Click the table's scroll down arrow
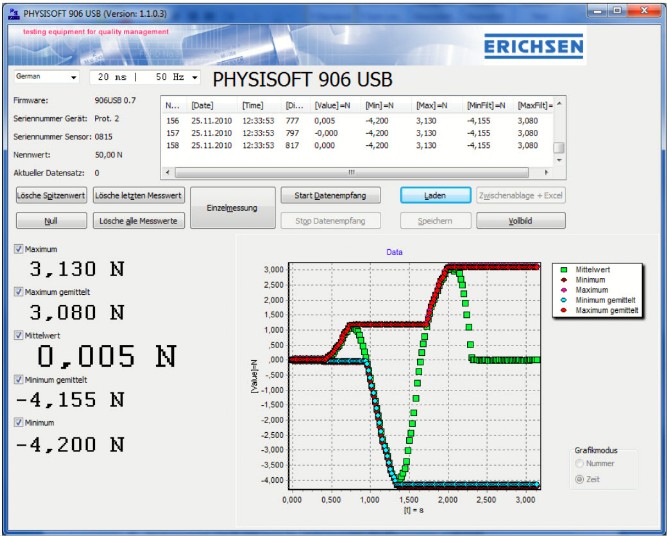 [559, 160]
